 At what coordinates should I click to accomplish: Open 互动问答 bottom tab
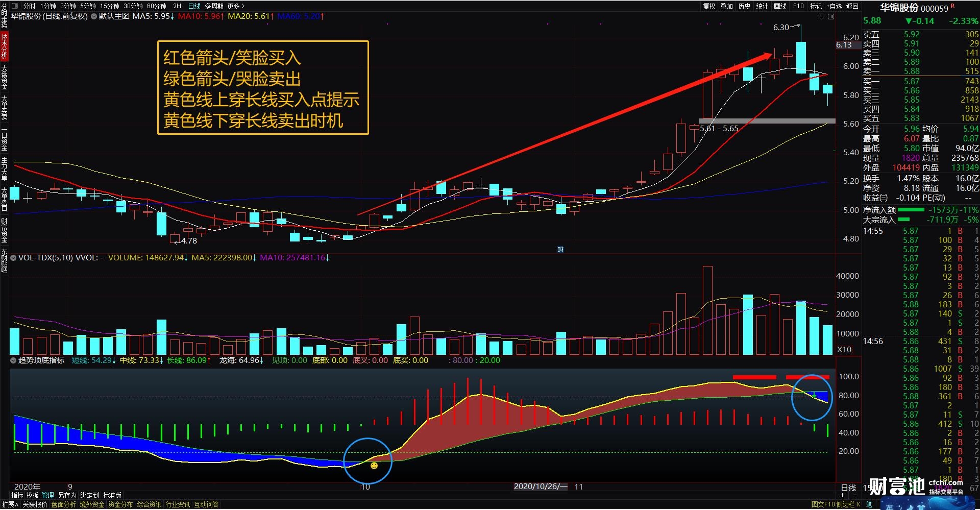click(x=206, y=504)
